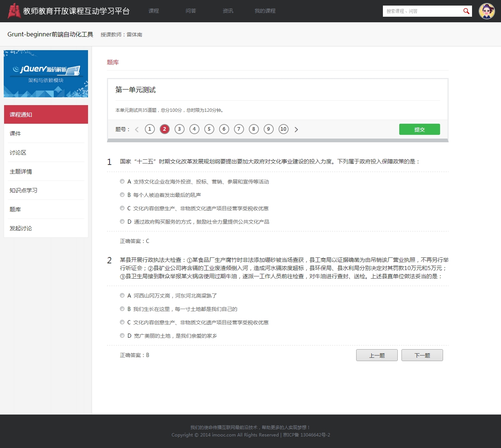
Task: Click the 题库 breadcrumb heading
Action: (x=113, y=62)
